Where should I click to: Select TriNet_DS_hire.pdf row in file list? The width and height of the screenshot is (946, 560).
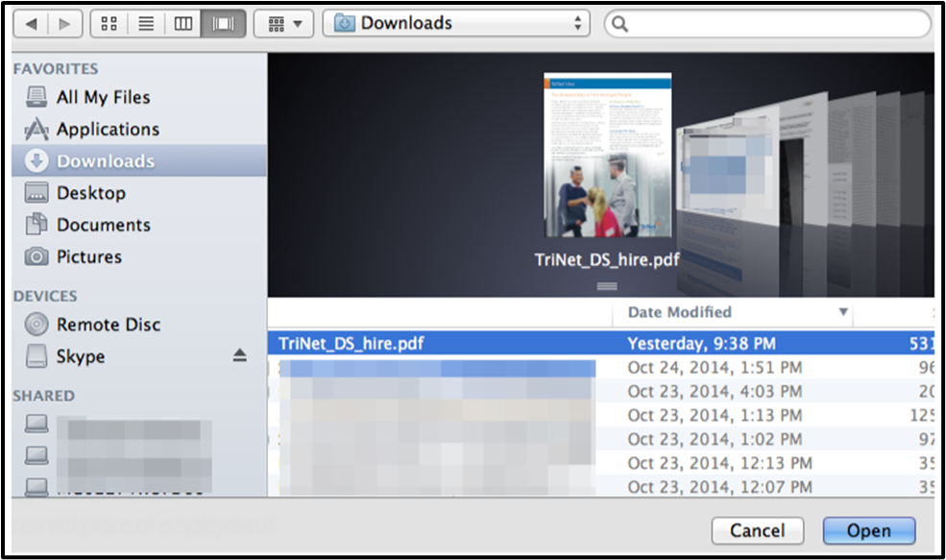[x=352, y=343]
